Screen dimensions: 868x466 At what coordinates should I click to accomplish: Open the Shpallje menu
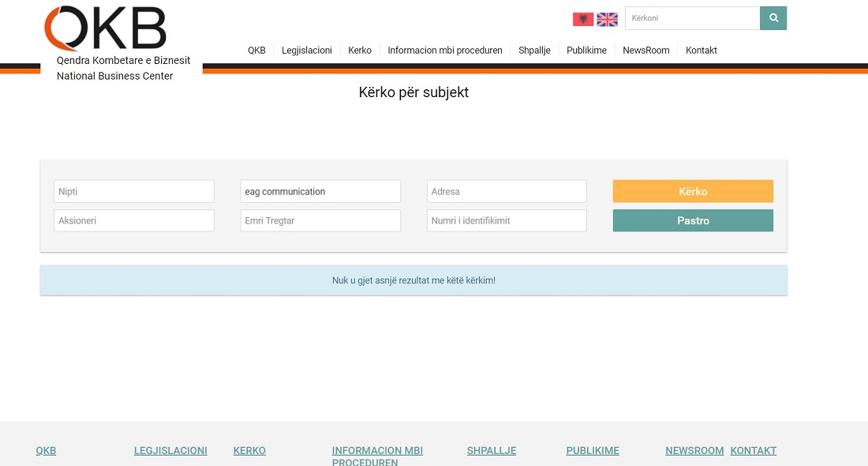534,51
